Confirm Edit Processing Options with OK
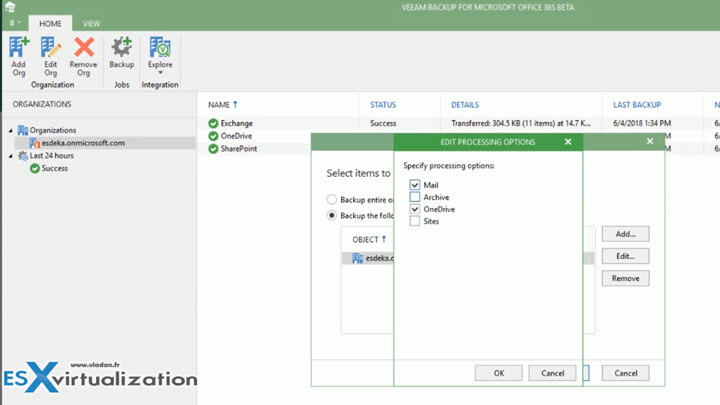This screenshot has width=720, height=405. coord(499,373)
